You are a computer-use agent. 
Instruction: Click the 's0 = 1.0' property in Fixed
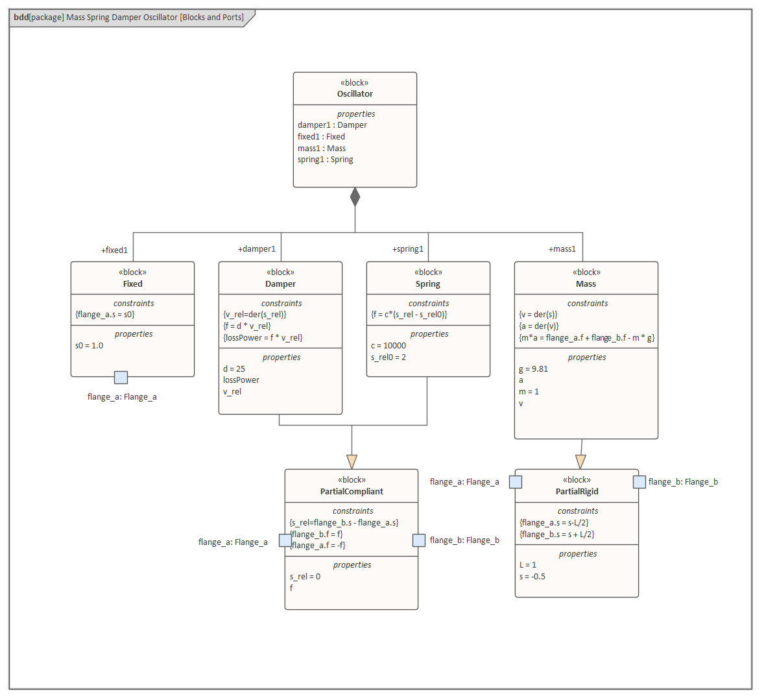click(89, 346)
